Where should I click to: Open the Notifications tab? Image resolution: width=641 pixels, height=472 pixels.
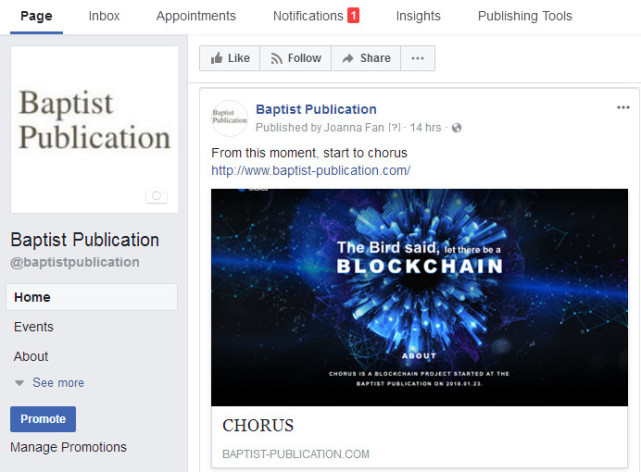coord(316,16)
